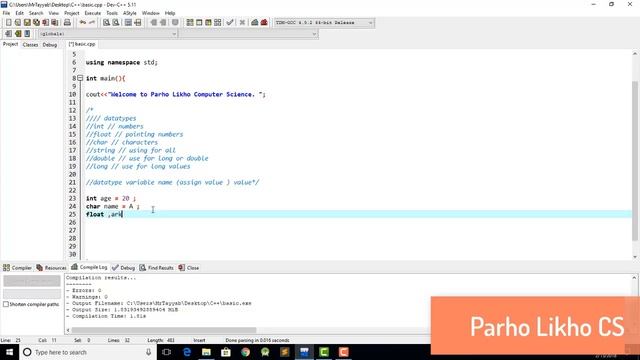Click the Replace magnifier icon
This screenshot has width=640, height=360.
point(116,22)
